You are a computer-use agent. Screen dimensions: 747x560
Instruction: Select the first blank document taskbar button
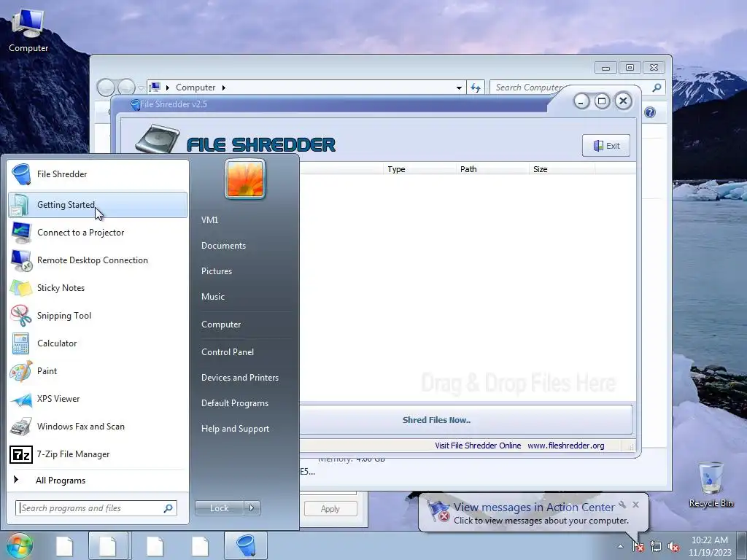tap(64, 546)
